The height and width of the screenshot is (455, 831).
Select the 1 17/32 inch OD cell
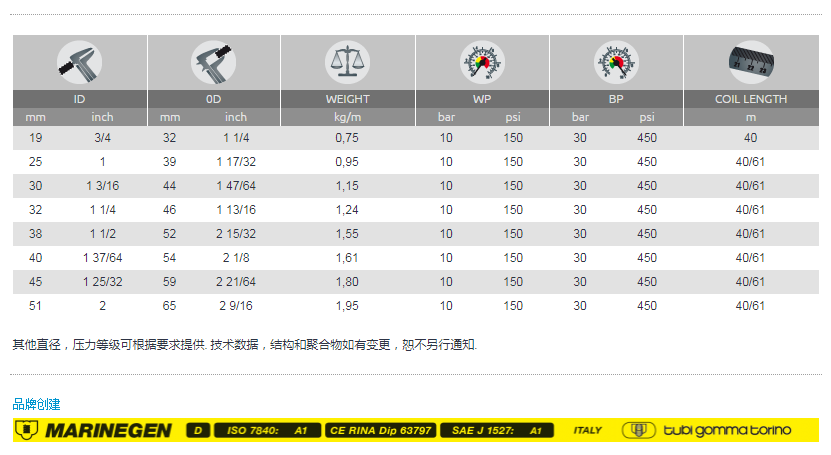tap(236, 162)
